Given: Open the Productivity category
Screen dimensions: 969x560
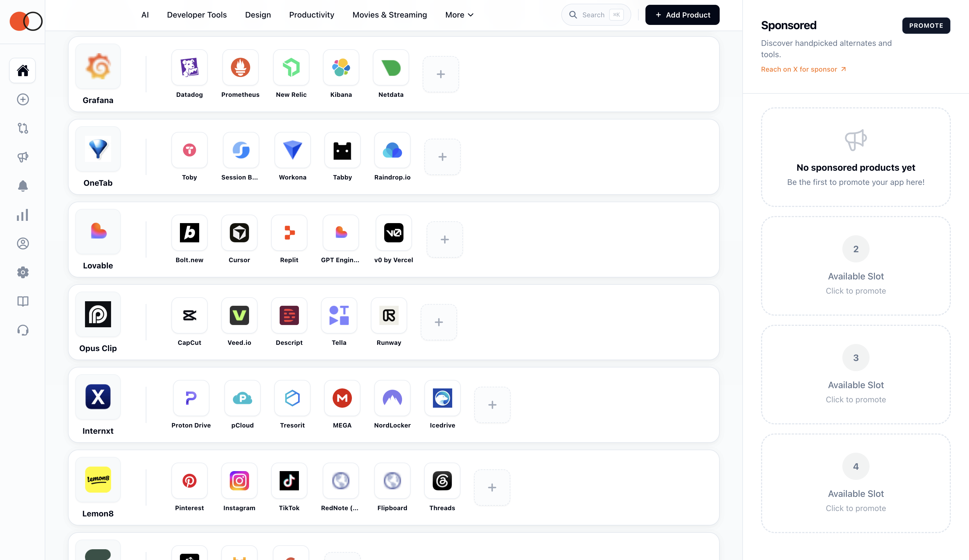Looking at the screenshot, I should [311, 15].
